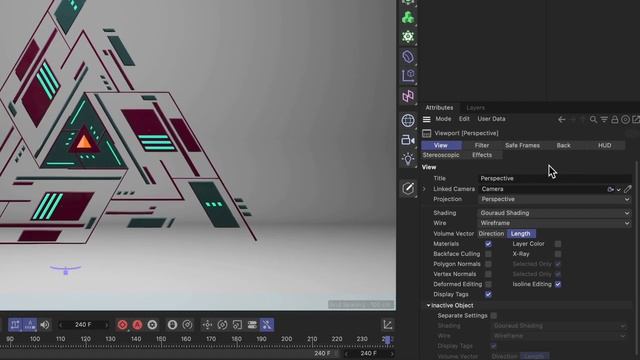The width and height of the screenshot is (640, 360).
Task: Open Attributes in new window icon
Action: (x=636, y=120)
